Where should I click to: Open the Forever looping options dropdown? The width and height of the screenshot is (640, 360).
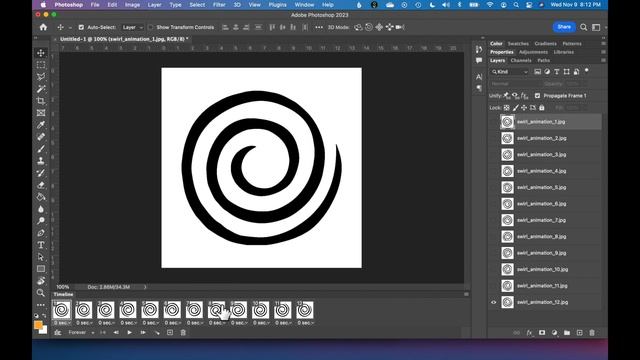coord(81,333)
